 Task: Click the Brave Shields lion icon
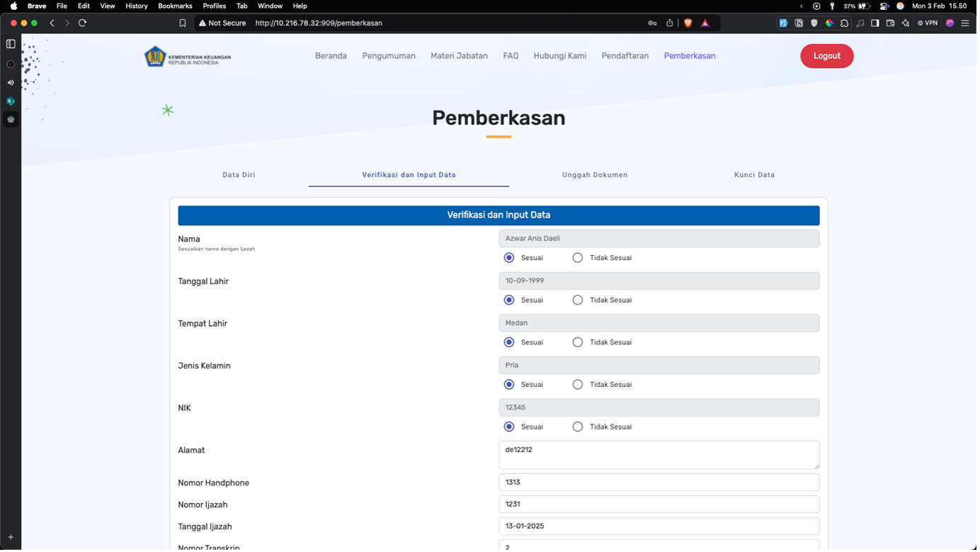pos(688,23)
